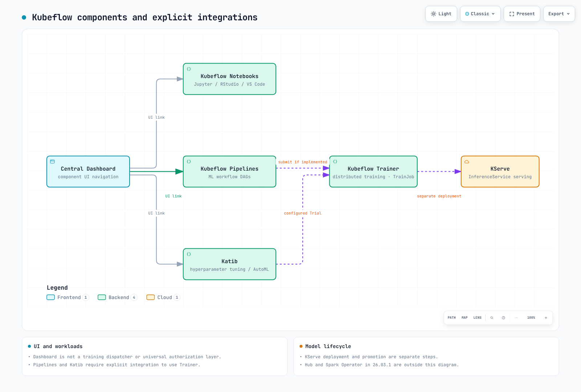581x392 pixels.
Task: Switch to PATH mode
Action: (x=452, y=318)
